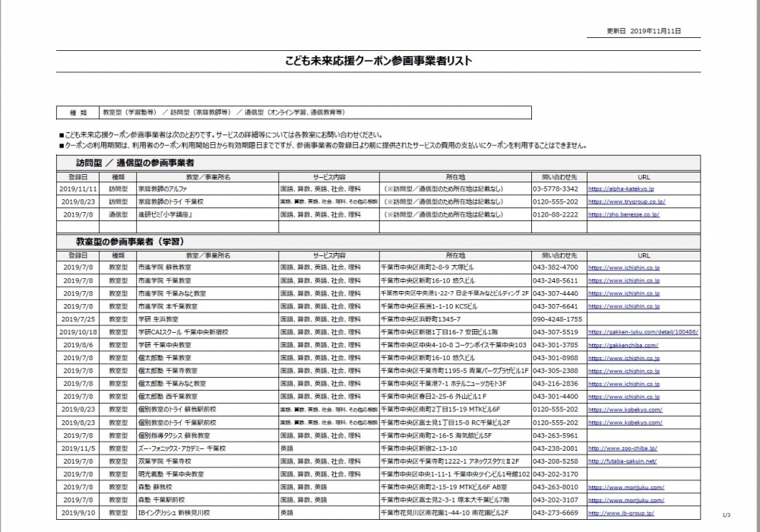
Task: Click phone number 043-202-3170
Action: click(x=556, y=474)
